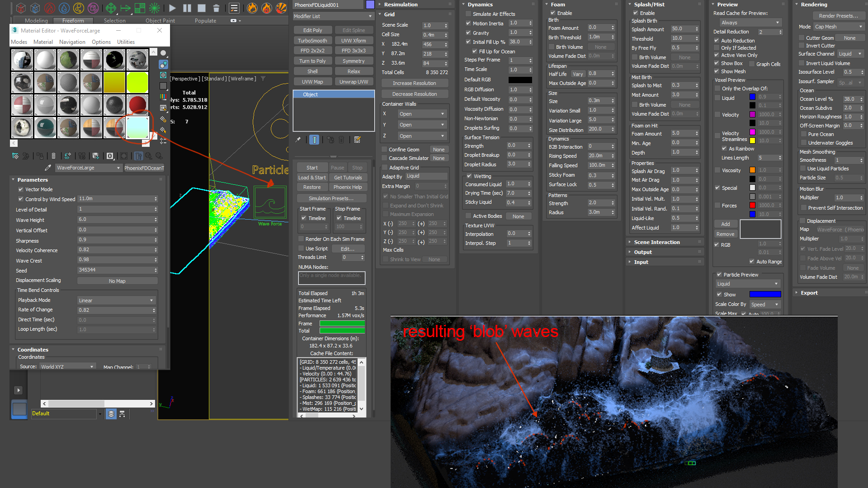868x488 pixels.
Task: Click Put to Library save icon in Material Editor
Action: click(95, 156)
